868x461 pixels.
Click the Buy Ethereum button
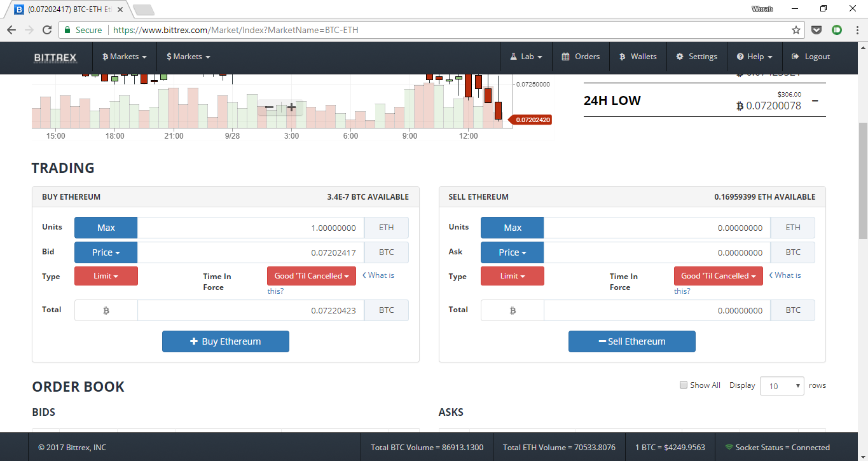pos(226,341)
